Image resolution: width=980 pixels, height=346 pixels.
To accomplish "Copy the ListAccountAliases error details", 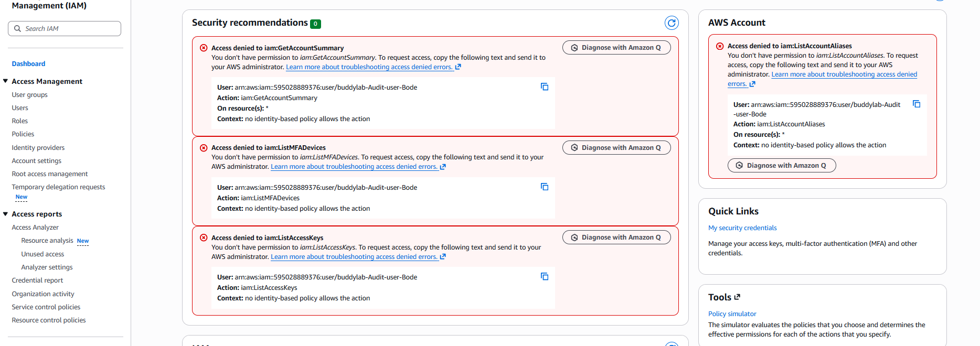I will [917, 104].
